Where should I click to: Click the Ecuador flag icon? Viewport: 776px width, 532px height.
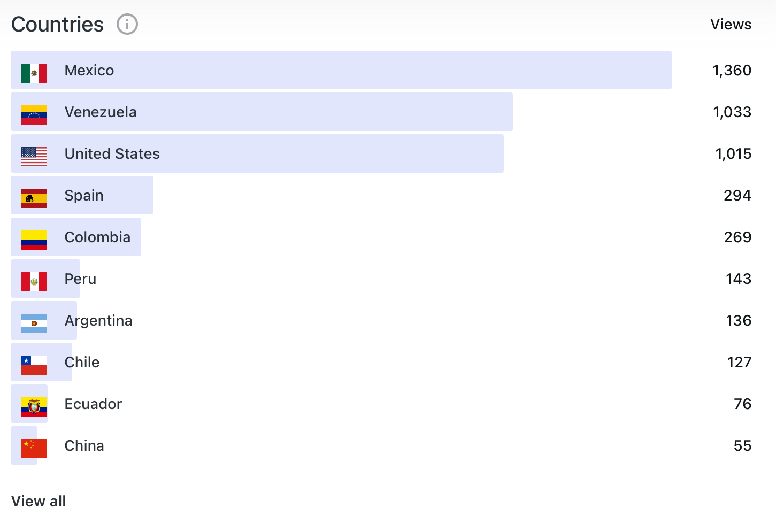34,407
